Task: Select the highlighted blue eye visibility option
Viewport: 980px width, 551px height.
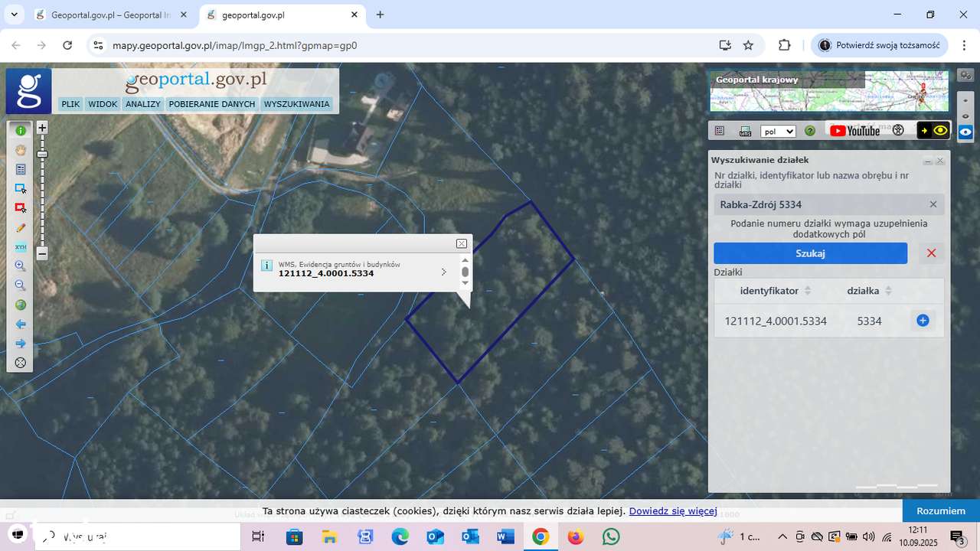Action: click(x=966, y=132)
